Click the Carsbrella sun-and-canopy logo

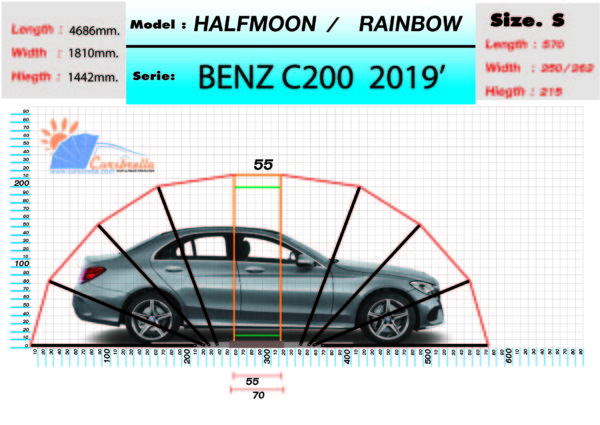pos(98,147)
